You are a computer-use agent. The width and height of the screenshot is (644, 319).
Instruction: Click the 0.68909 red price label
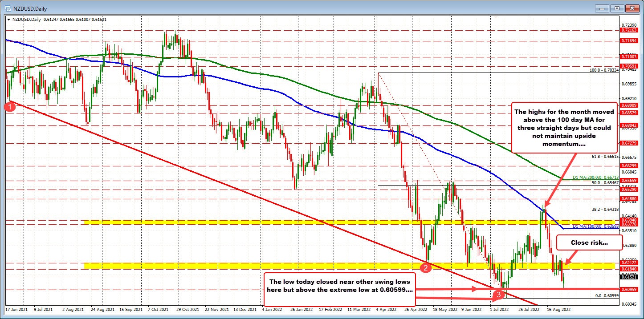628,105
